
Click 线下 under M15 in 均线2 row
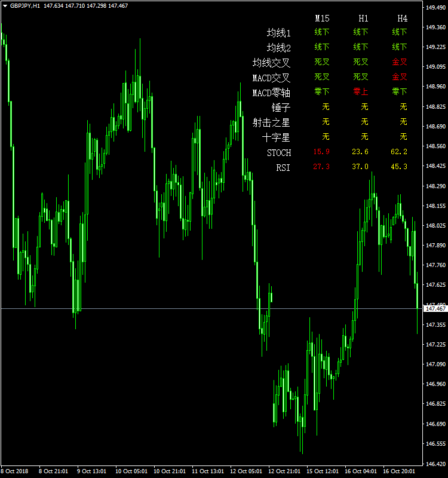pyautogui.click(x=322, y=47)
